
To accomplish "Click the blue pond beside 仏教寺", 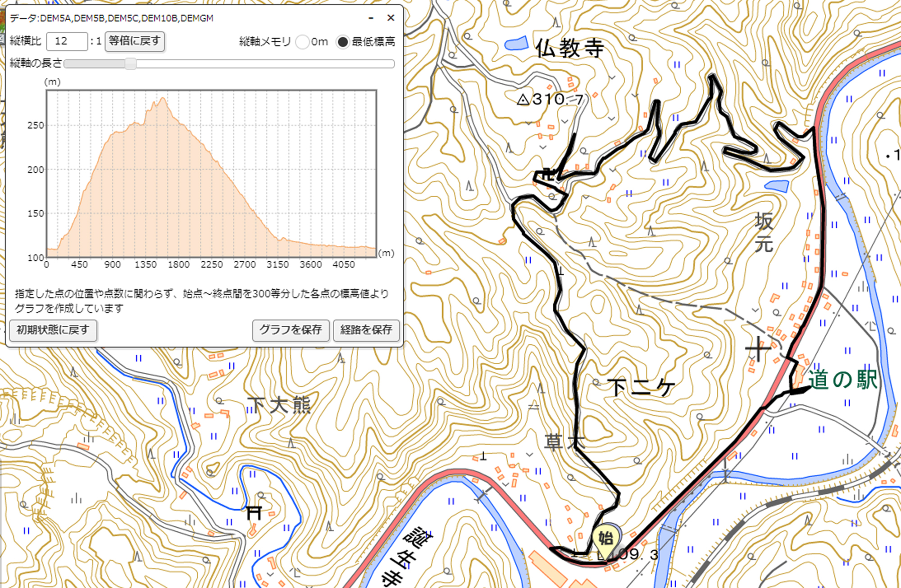I will [x=516, y=43].
